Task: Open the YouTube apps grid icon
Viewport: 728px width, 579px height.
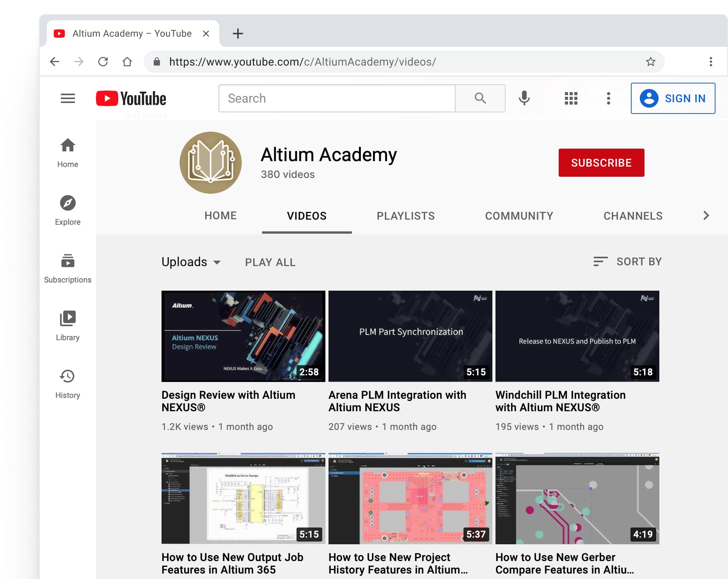Action: (571, 98)
